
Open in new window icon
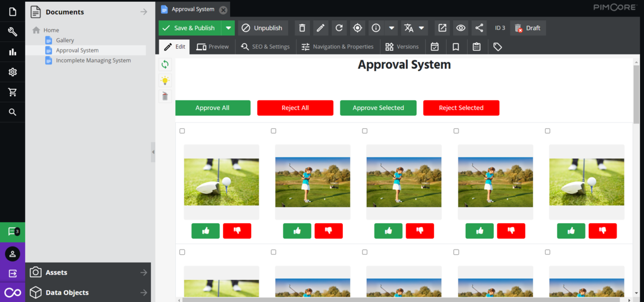pos(442,28)
